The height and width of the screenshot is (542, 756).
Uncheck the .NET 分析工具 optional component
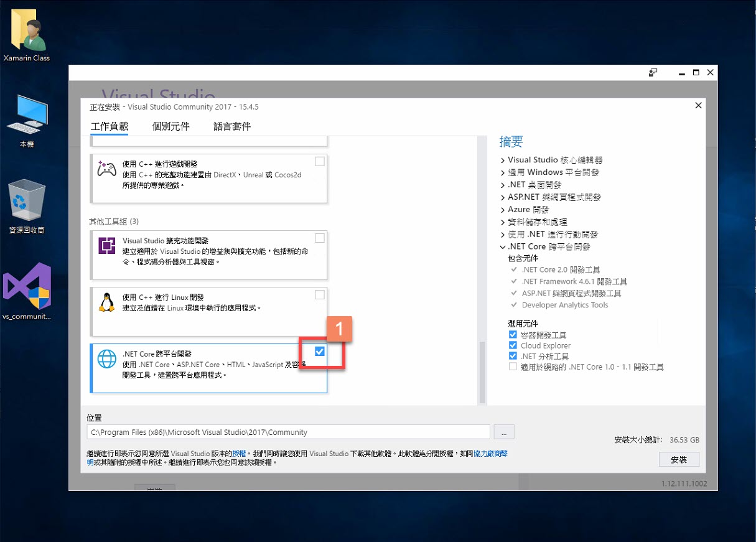pyautogui.click(x=513, y=356)
